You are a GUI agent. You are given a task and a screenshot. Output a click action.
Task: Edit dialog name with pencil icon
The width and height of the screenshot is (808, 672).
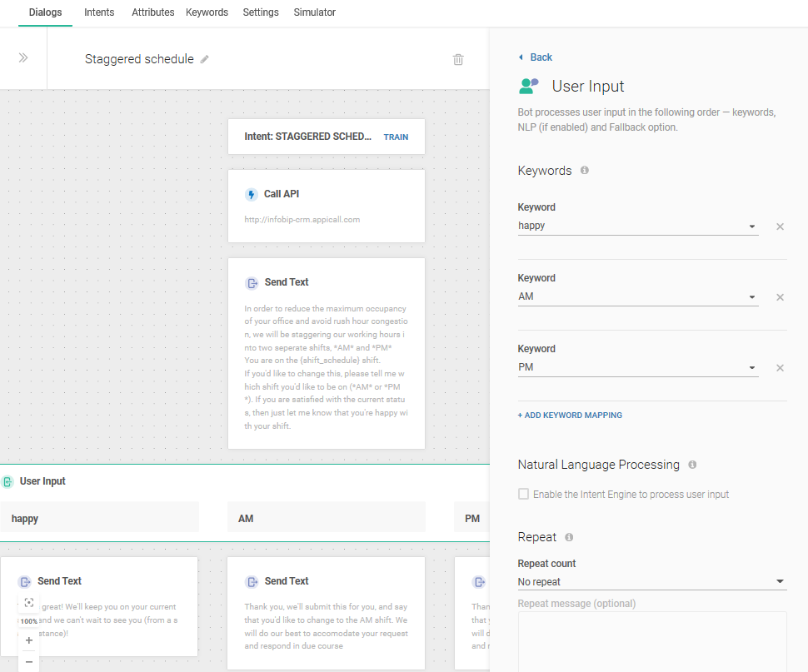pos(205,59)
